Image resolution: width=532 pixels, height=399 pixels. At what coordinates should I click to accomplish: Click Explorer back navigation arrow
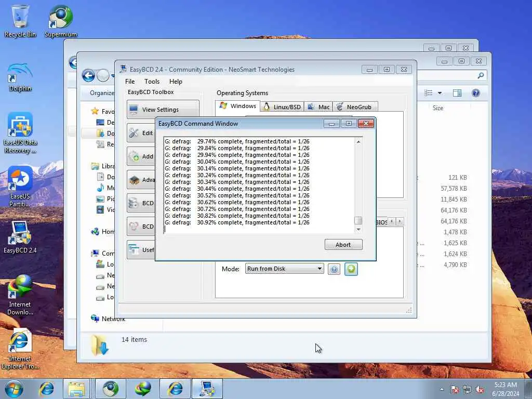[88, 75]
